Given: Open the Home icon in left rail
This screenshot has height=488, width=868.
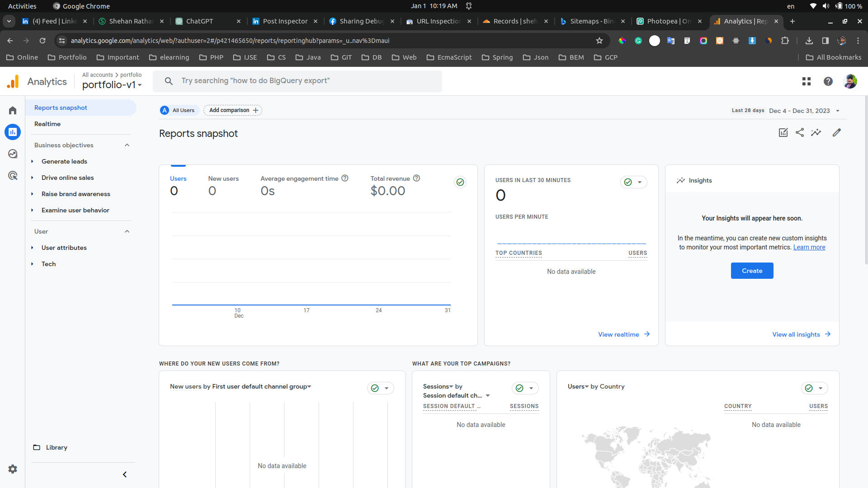Looking at the screenshot, I should [13, 111].
